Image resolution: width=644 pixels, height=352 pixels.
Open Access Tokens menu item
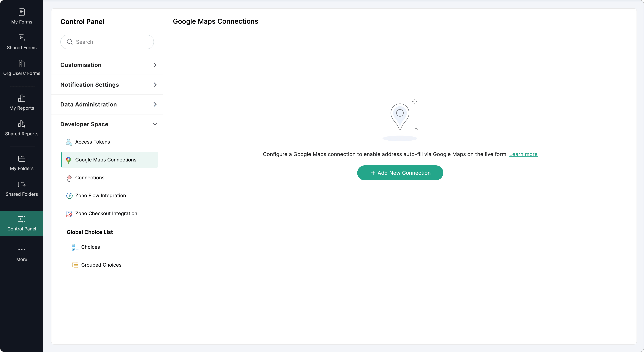click(92, 142)
